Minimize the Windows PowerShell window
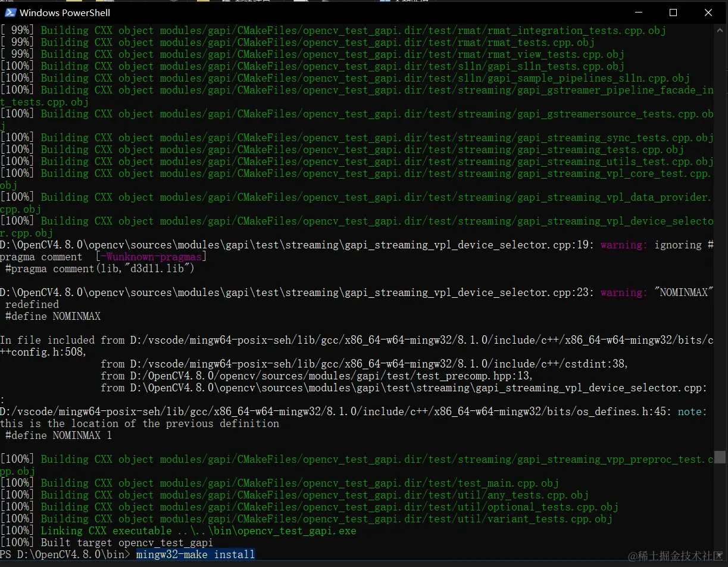The height and width of the screenshot is (567, 728). point(638,13)
